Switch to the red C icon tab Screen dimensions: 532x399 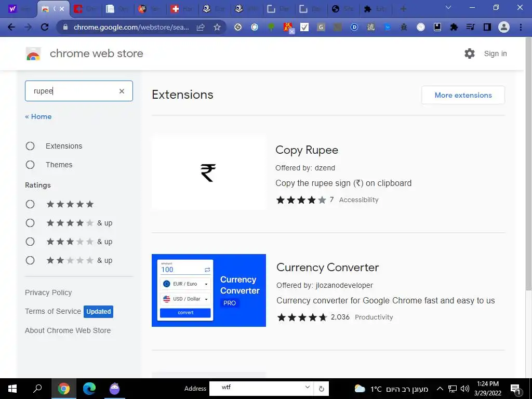point(85,9)
